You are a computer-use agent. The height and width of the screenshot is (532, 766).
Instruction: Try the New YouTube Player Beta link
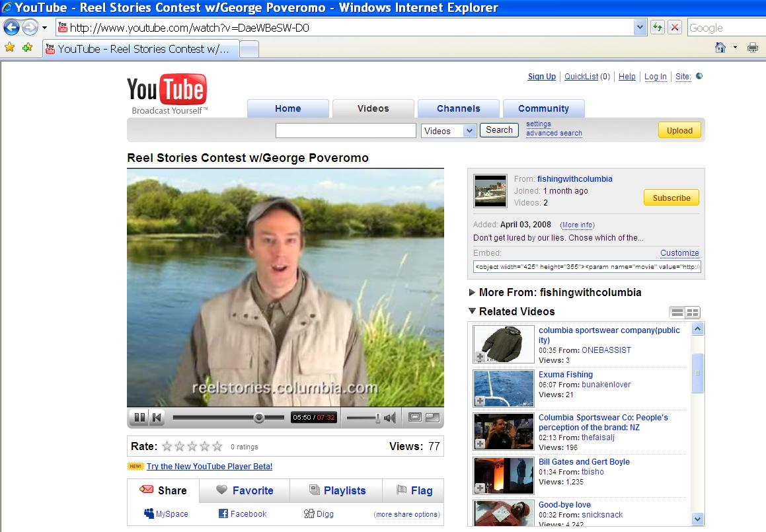pos(210,466)
